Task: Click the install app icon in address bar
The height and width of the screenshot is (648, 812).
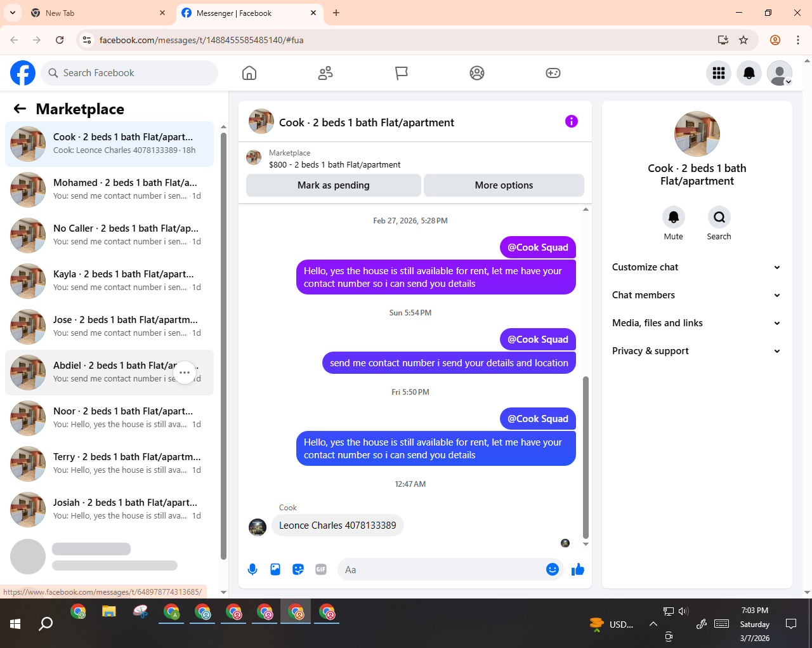Action: click(723, 40)
